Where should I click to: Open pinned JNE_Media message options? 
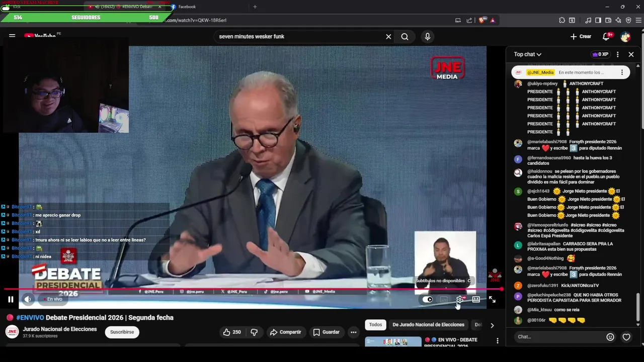(x=622, y=72)
